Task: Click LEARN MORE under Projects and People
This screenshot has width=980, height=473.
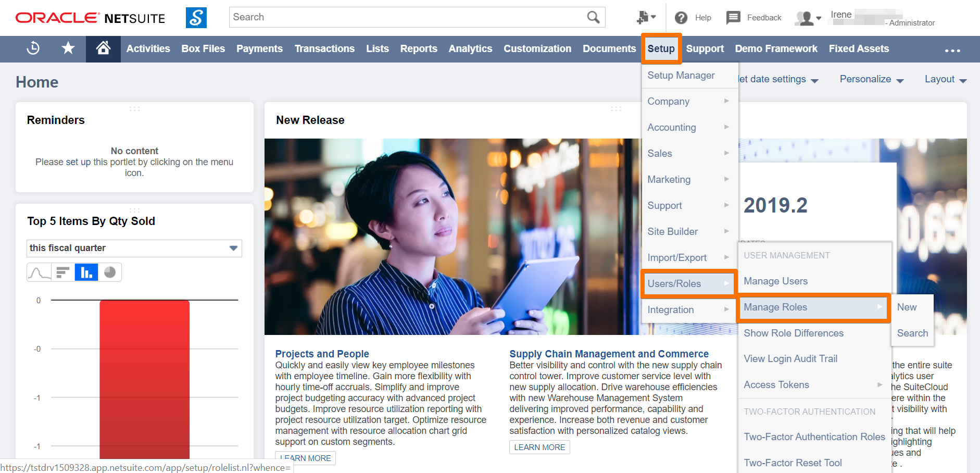Action: click(305, 458)
